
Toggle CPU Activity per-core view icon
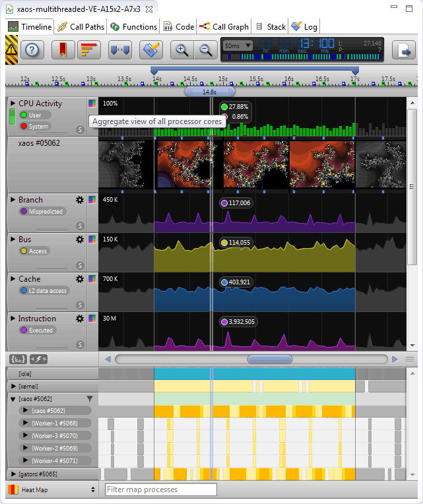pos(92,104)
